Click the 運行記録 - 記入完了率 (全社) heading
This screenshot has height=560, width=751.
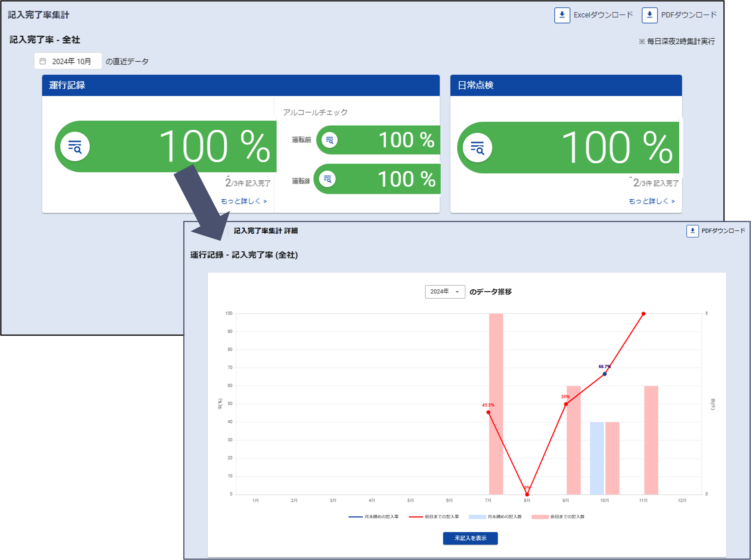pos(244,255)
